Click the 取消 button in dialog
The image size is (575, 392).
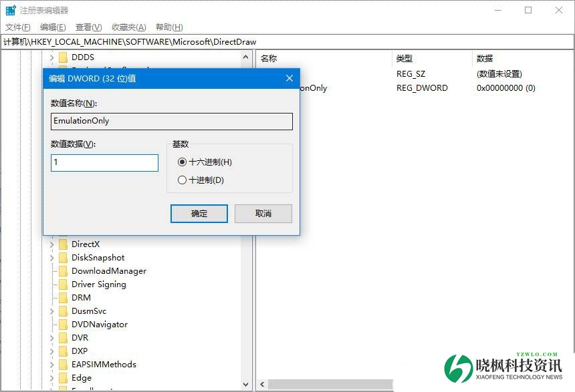263,214
